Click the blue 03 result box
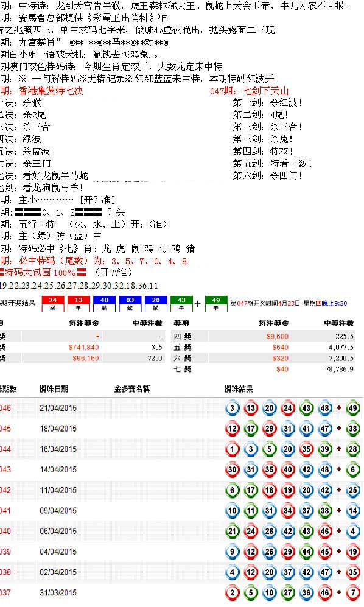The width and height of the screenshot is (364, 607). point(130,303)
